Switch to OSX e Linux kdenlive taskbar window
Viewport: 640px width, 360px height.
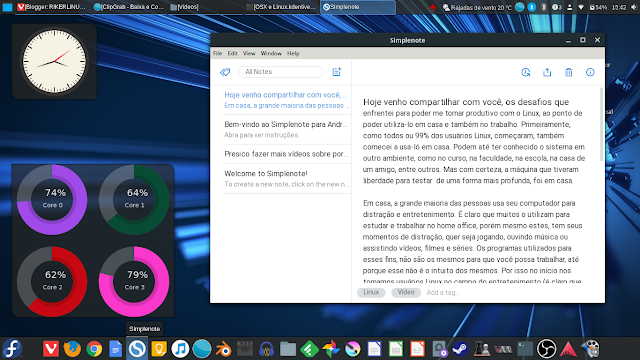(x=282, y=7)
